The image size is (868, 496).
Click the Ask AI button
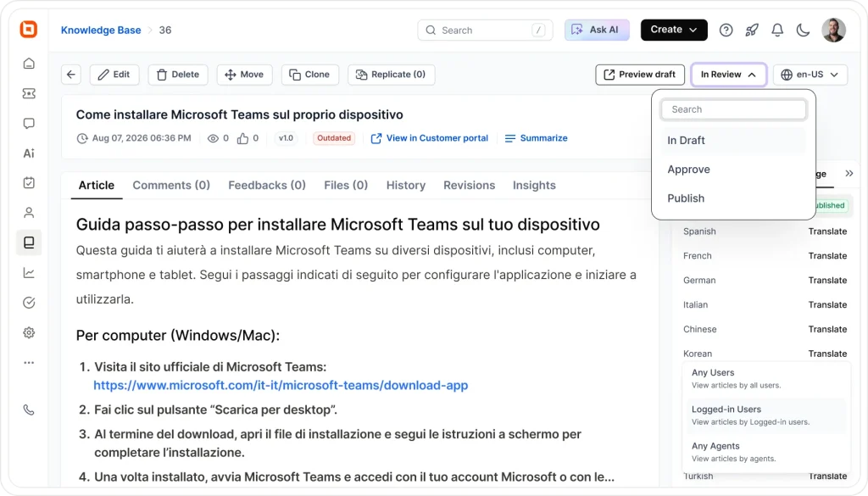click(597, 30)
